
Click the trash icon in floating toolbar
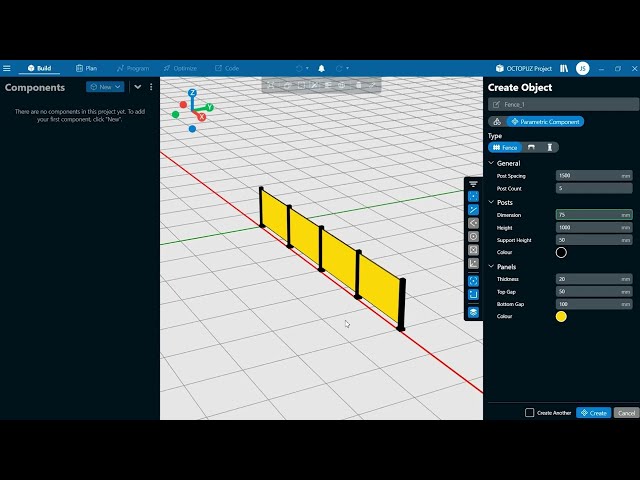[358, 85]
